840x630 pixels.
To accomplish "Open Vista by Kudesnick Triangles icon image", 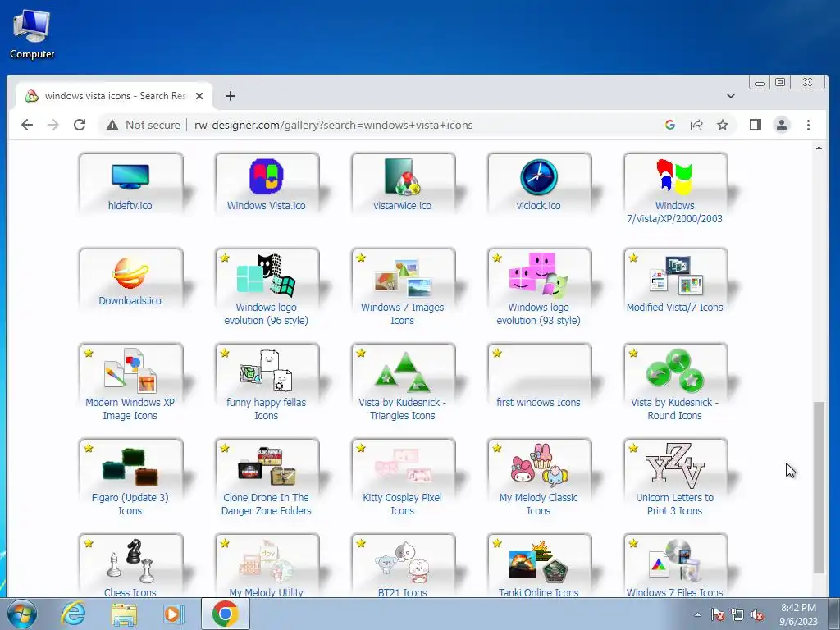I will [402, 372].
